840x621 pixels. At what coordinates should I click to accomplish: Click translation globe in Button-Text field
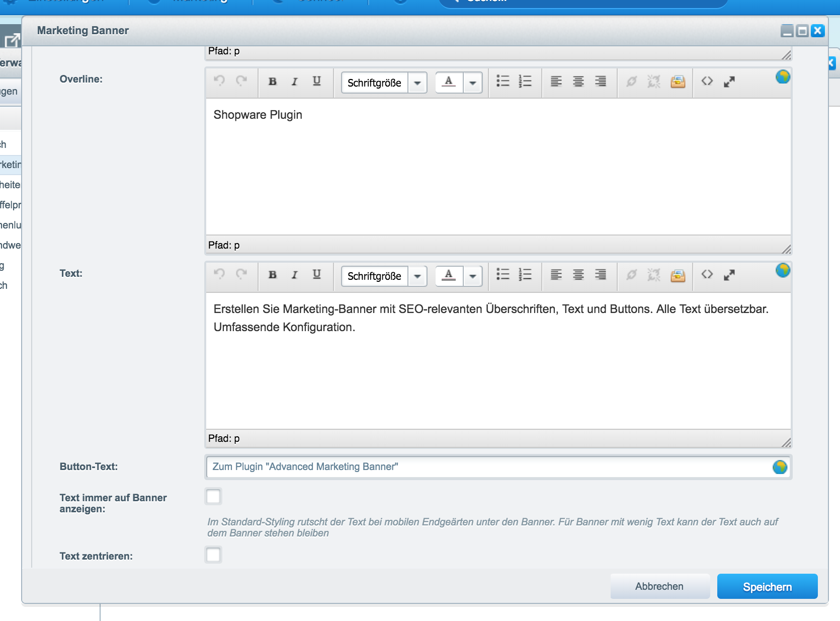click(780, 467)
